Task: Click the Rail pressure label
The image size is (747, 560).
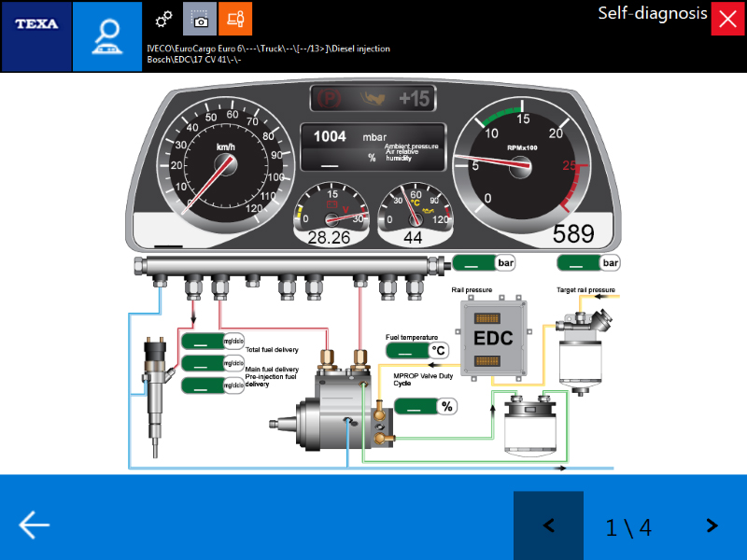Action: (x=472, y=289)
